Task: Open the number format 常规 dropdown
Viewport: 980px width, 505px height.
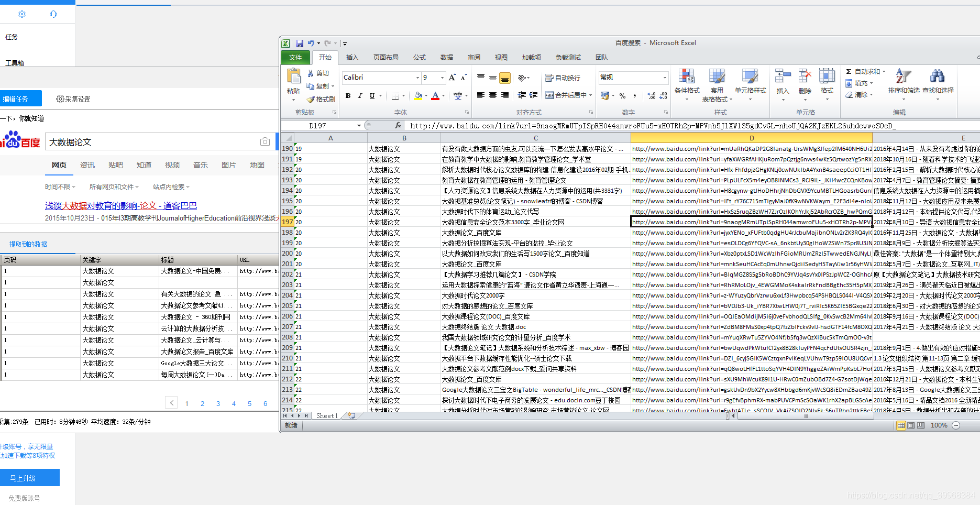Action: coord(665,78)
